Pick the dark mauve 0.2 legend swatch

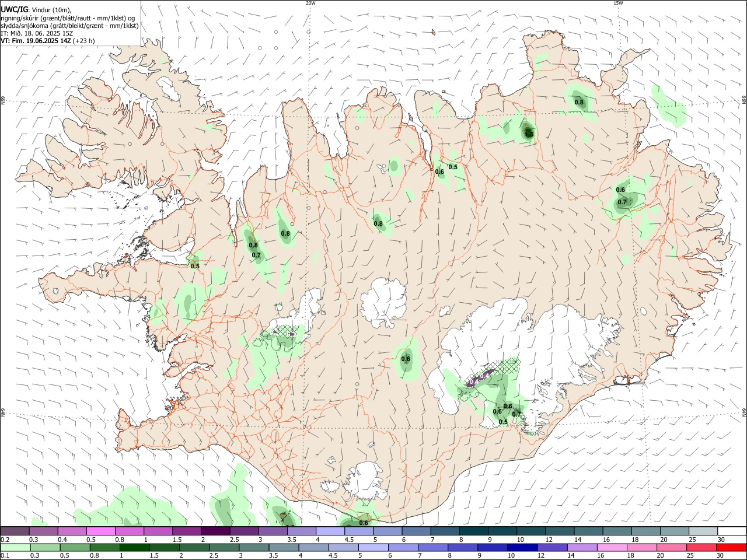coord(15,531)
